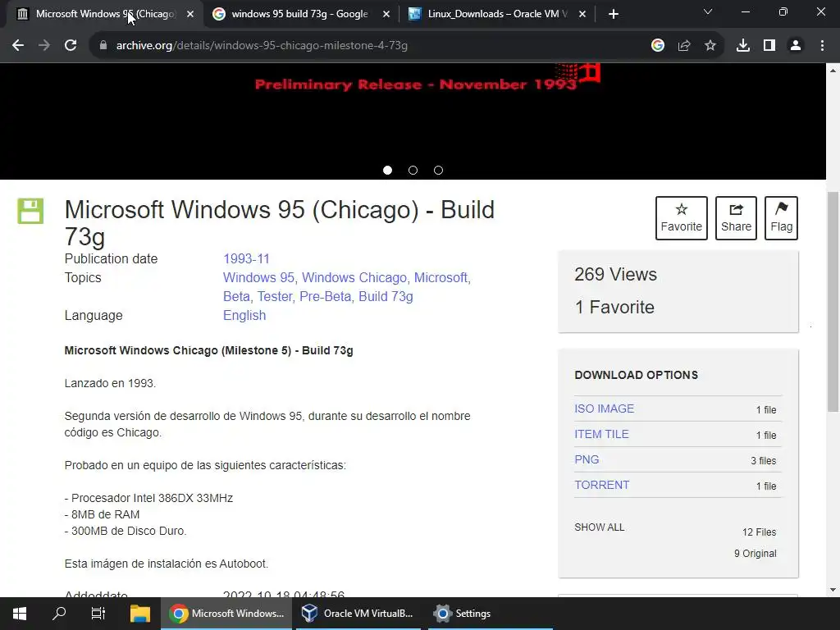The width and height of the screenshot is (840, 630).
Task: Open the tab search chevron
Action: click(708, 11)
